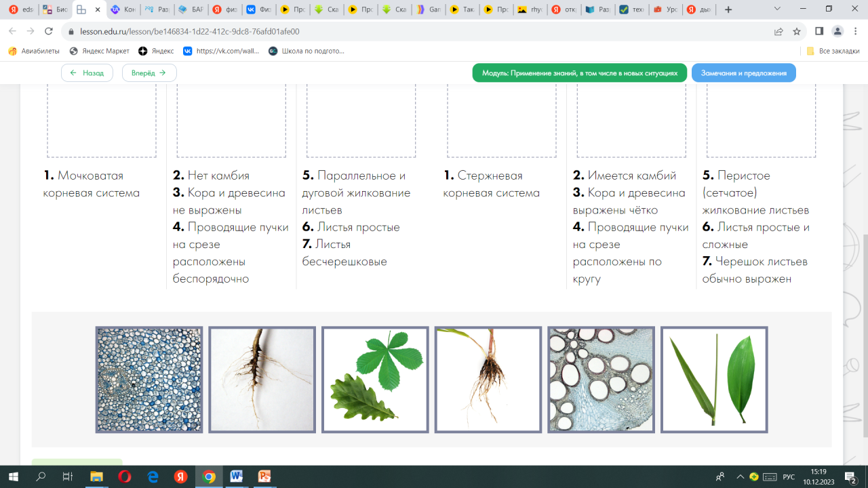Screen dimensions: 868x488
Task: Click the share page icon in address bar
Action: (x=778, y=31)
